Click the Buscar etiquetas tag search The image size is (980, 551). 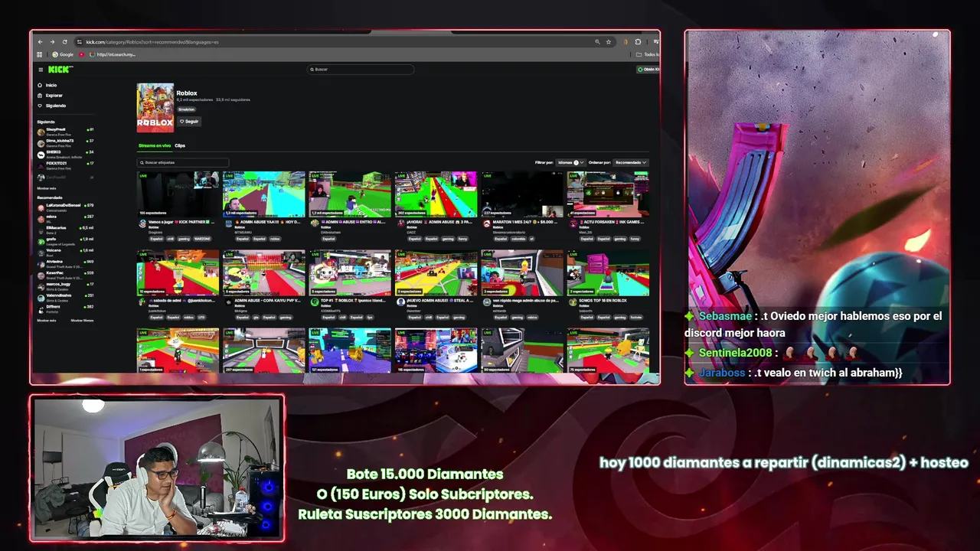click(183, 162)
